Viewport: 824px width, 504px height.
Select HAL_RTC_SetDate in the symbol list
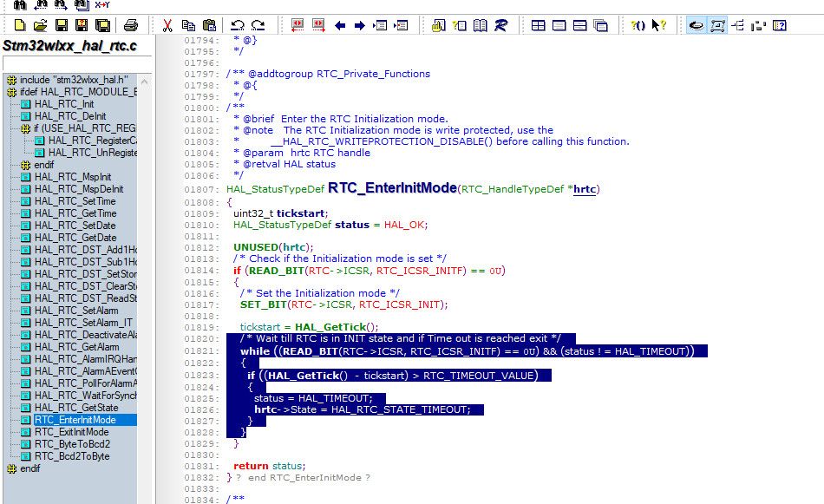pyautogui.click(x=75, y=226)
